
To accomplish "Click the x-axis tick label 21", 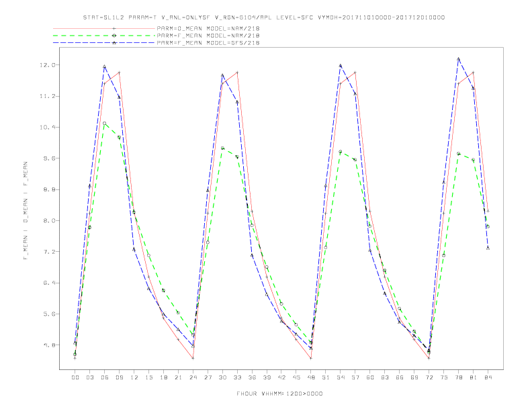I will pyautogui.click(x=178, y=377).
